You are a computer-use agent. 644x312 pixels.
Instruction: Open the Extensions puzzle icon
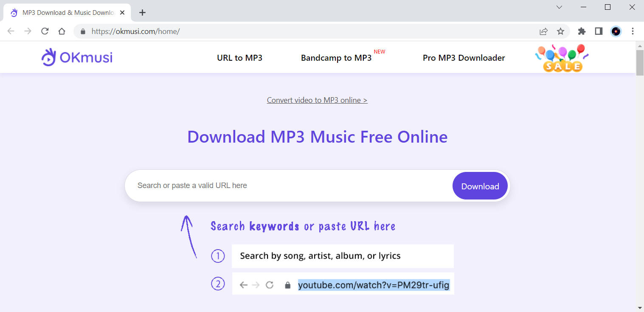[x=582, y=31]
